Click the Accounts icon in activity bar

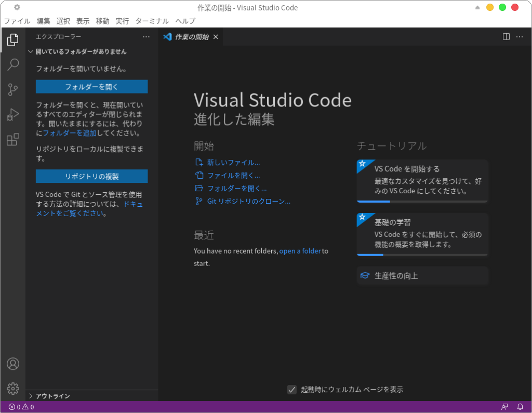tap(13, 364)
